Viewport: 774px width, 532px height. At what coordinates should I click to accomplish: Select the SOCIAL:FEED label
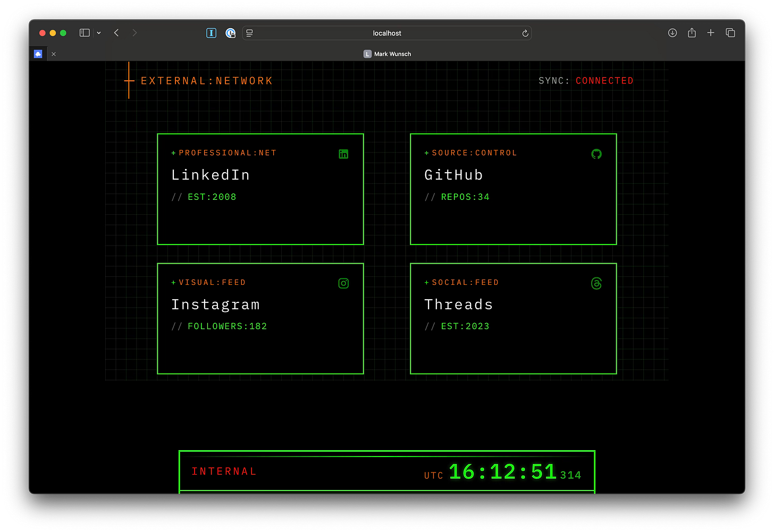coord(465,283)
